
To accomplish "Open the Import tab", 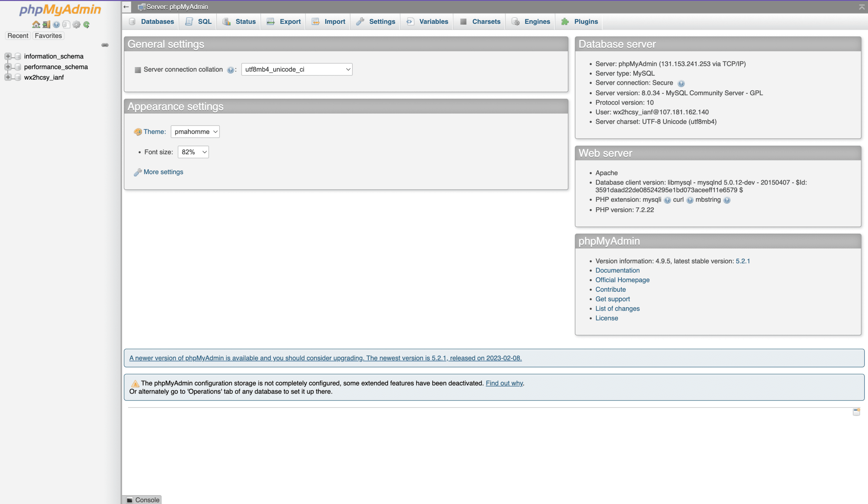I will (x=328, y=21).
